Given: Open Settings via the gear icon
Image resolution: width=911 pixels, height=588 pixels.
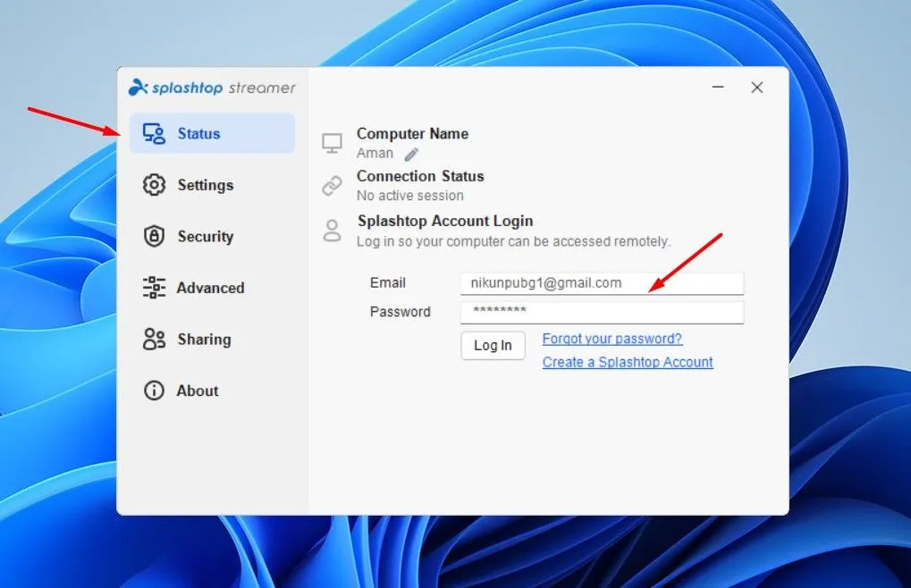Looking at the screenshot, I should tap(154, 185).
